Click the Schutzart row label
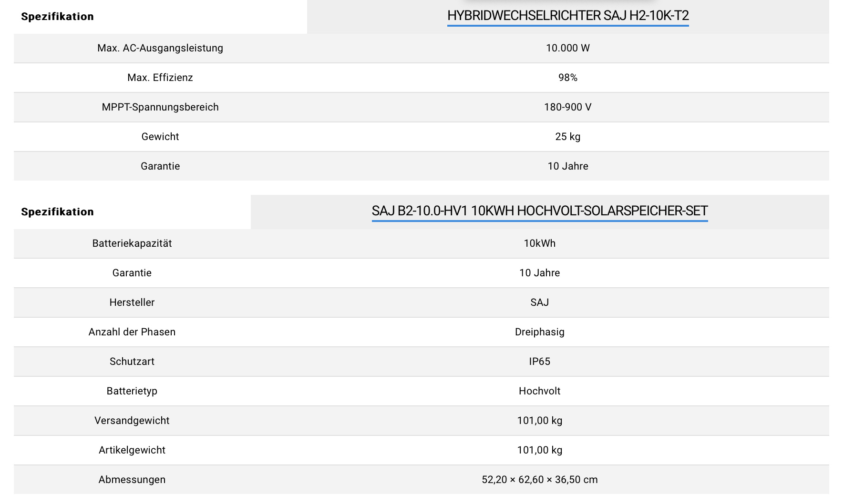Screen dimensions: 844x504 pos(132,362)
